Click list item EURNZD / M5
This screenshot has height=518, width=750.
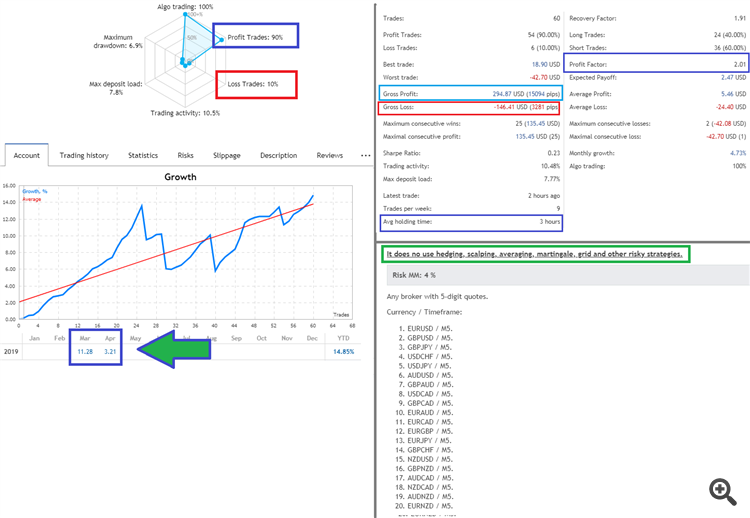point(430,506)
